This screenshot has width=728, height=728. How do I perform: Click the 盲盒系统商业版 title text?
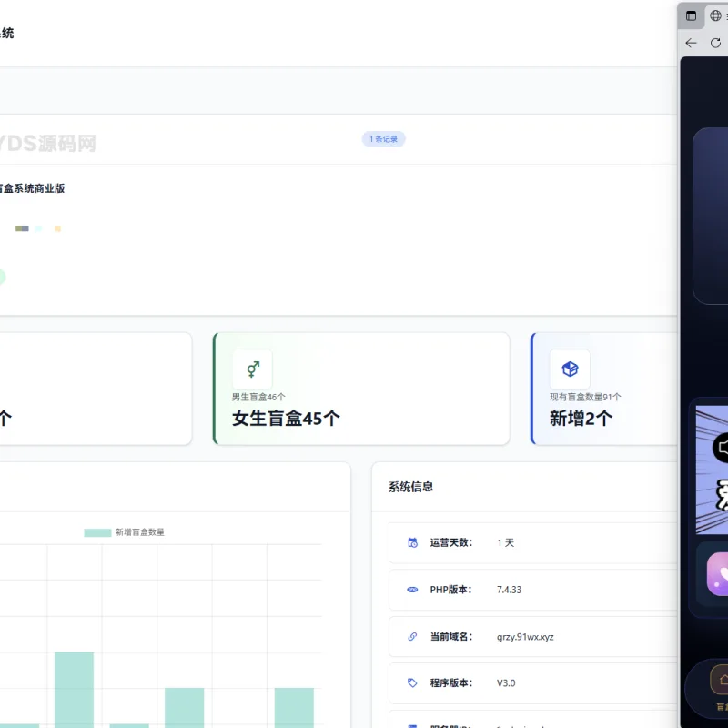tap(32, 188)
